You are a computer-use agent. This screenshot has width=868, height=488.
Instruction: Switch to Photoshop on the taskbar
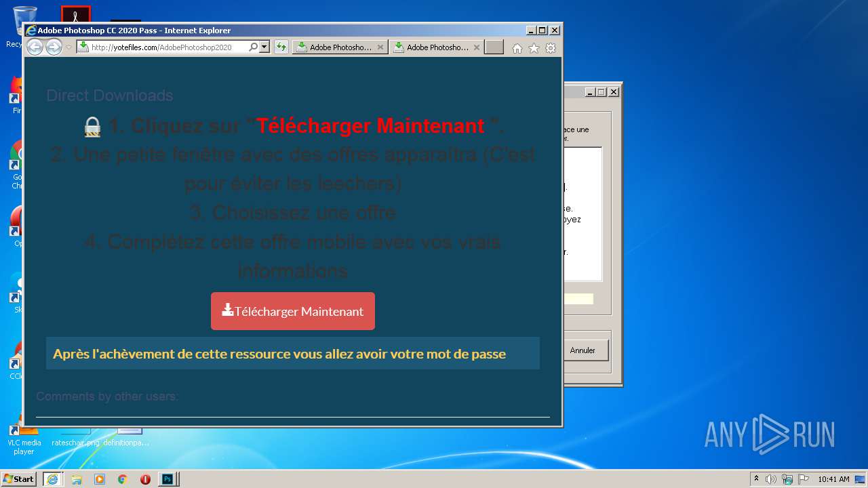pos(167,479)
